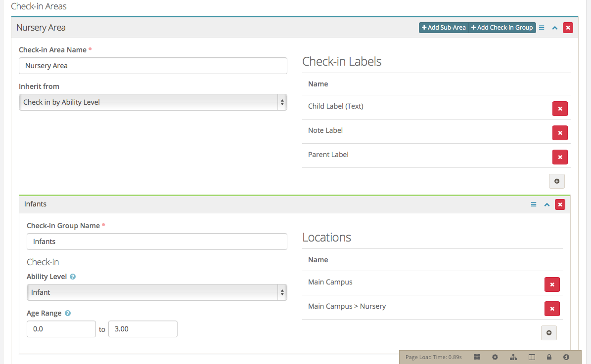Click the reorder handle on Nursery Area header

coord(541,28)
